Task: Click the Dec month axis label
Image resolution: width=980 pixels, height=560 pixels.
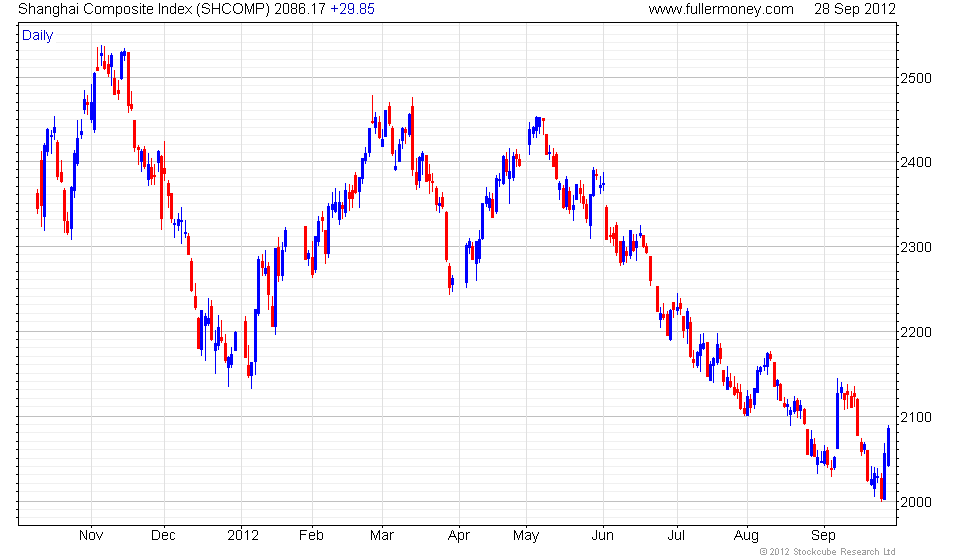Action: coord(163,536)
